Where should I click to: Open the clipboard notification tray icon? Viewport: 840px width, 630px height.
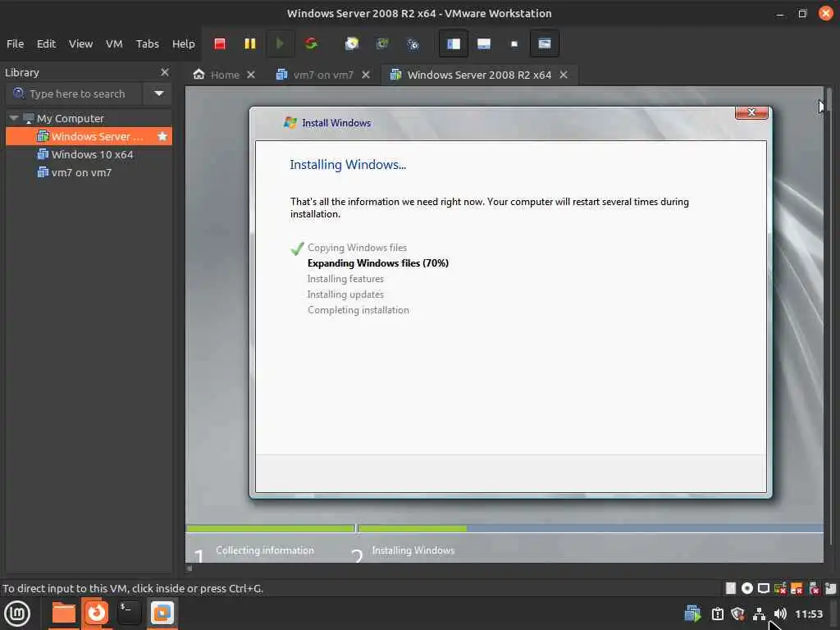pos(717,614)
